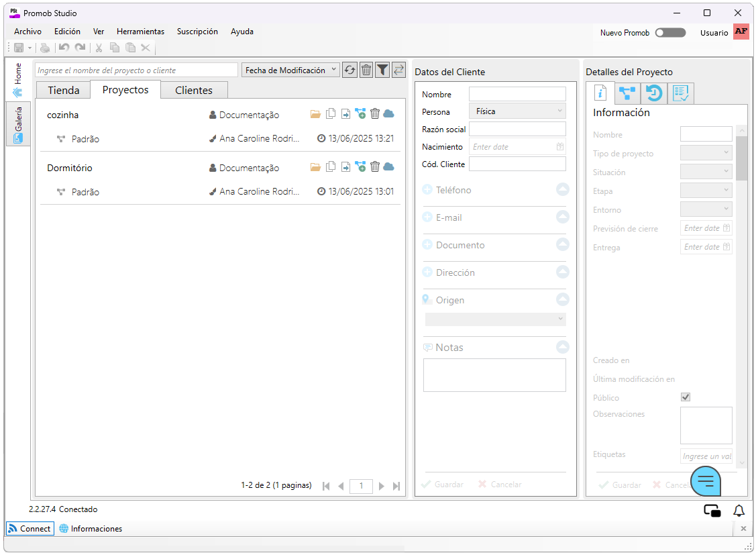The width and height of the screenshot is (756, 553).
Task: Click the print icon in toolbar
Action: (45, 48)
